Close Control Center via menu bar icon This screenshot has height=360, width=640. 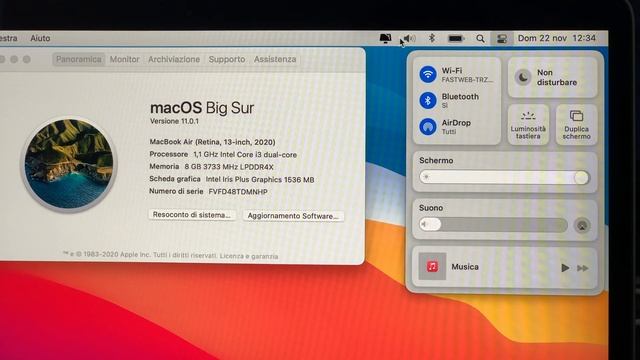click(x=502, y=38)
